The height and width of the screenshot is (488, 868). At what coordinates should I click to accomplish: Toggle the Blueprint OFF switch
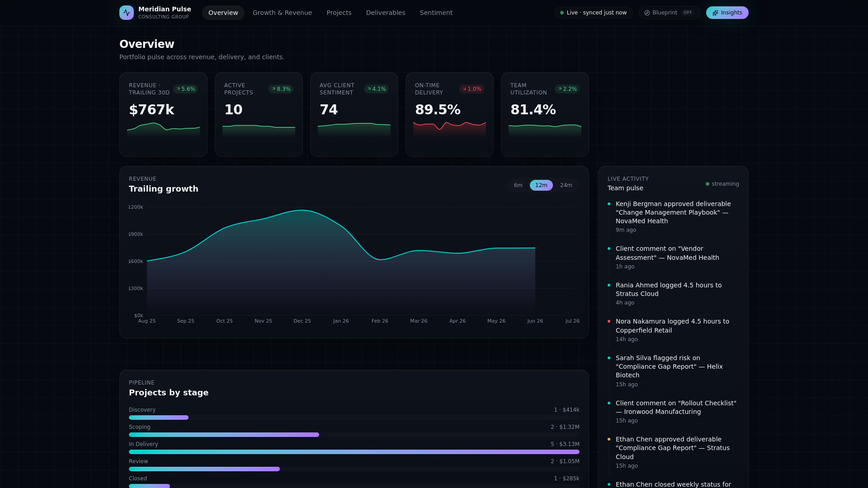pos(670,13)
